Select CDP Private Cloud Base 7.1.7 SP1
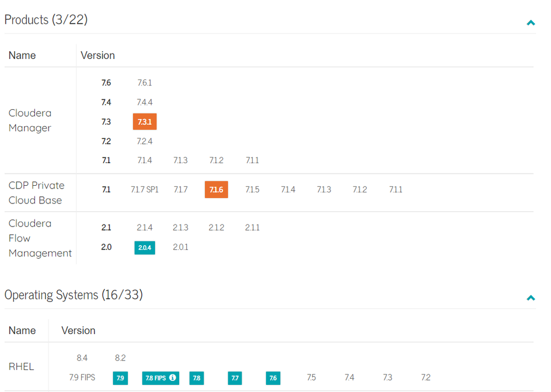The height and width of the screenshot is (392, 551). click(145, 190)
